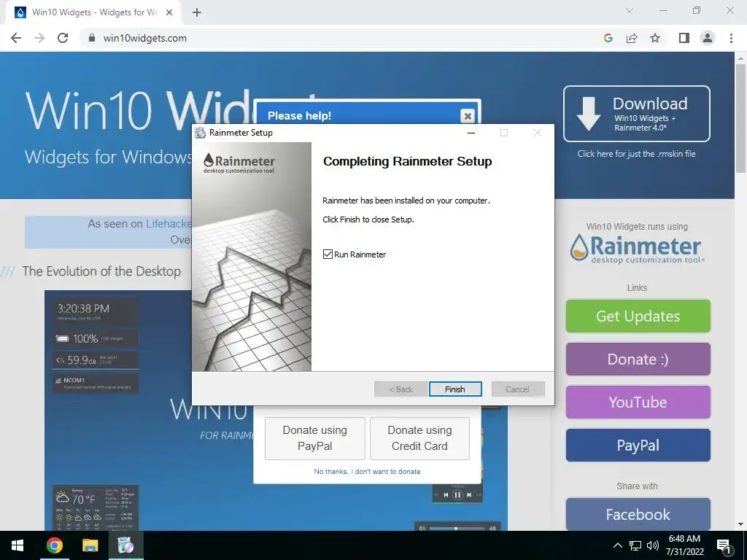Viewport: 747px width, 560px height.
Task: Click next track in music widget preview
Action: [x=469, y=495]
